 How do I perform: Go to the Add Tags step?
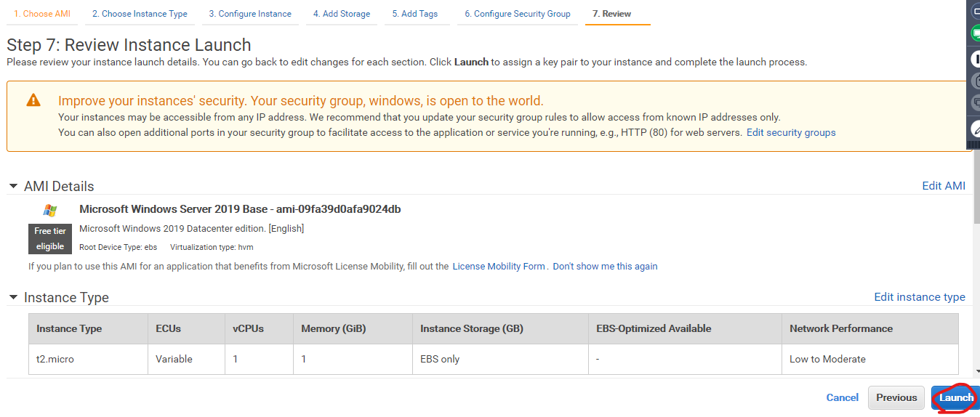(415, 14)
